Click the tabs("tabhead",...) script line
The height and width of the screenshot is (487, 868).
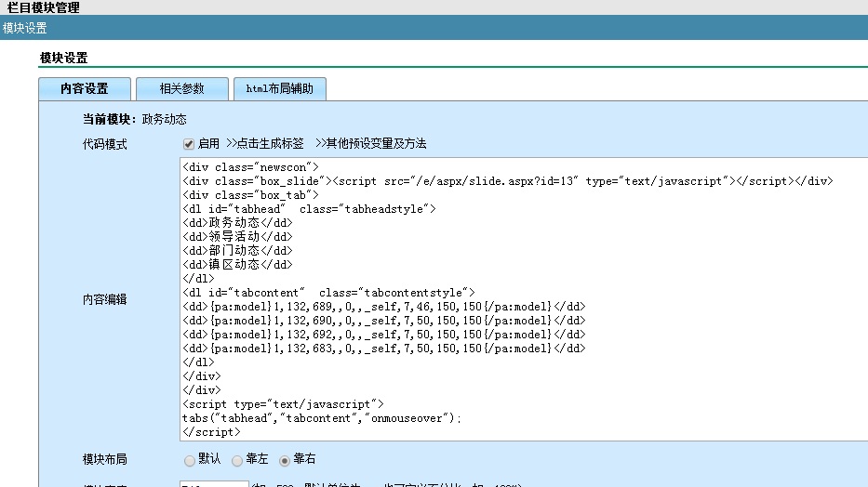pyautogui.click(x=322, y=418)
